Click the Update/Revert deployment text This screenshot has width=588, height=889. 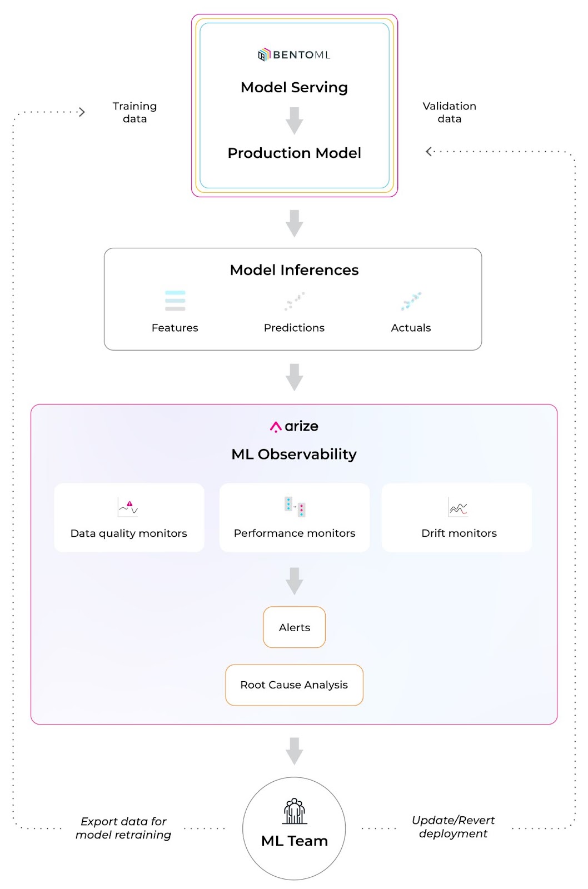454,827
